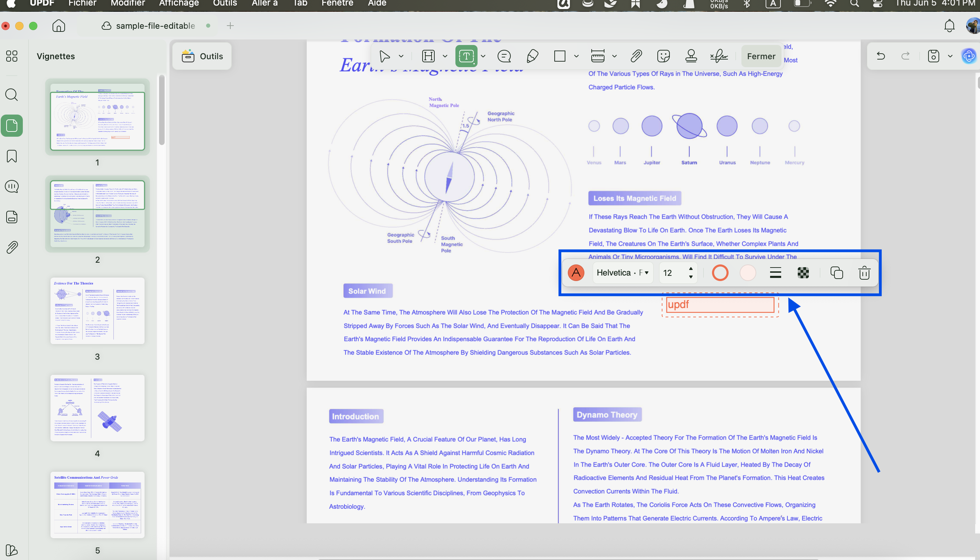
Task: Select the sticky note comment tool
Action: coord(504,56)
